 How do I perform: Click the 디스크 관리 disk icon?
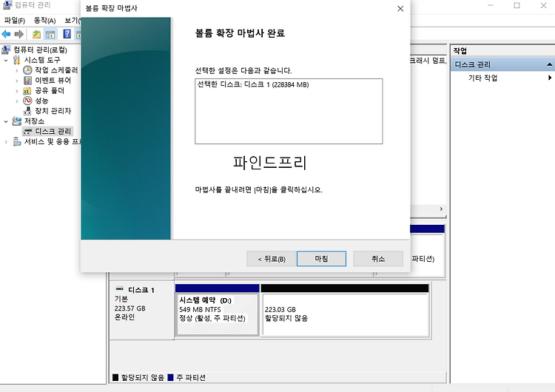27,132
